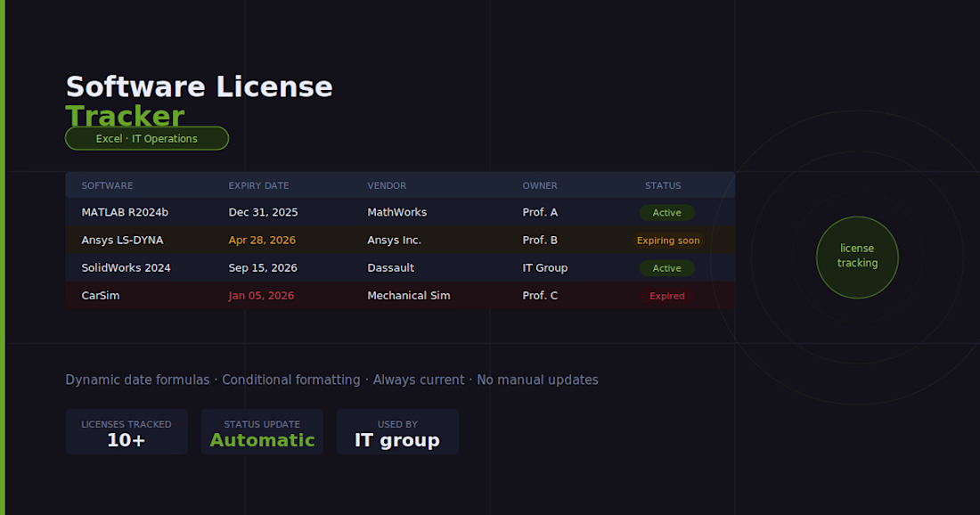Screen dimensions: 980x515
Task: Click the license tracking circle badge
Action: 857,257
